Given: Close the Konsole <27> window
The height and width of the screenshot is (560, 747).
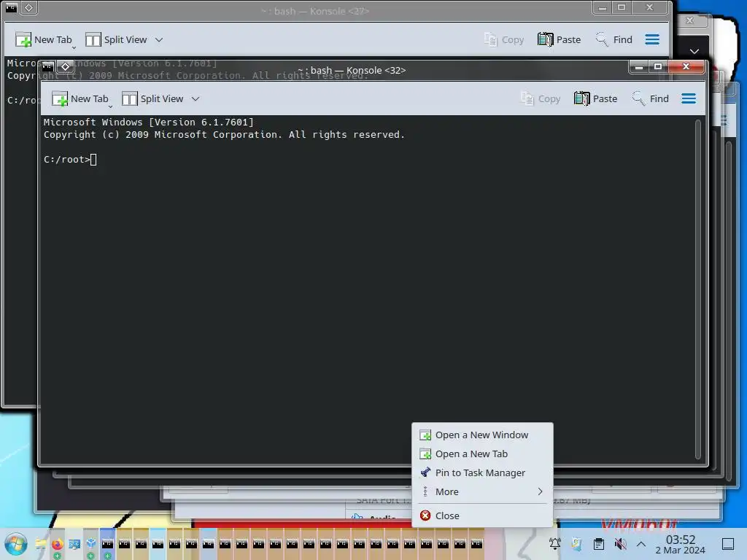Looking at the screenshot, I should (649, 7).
